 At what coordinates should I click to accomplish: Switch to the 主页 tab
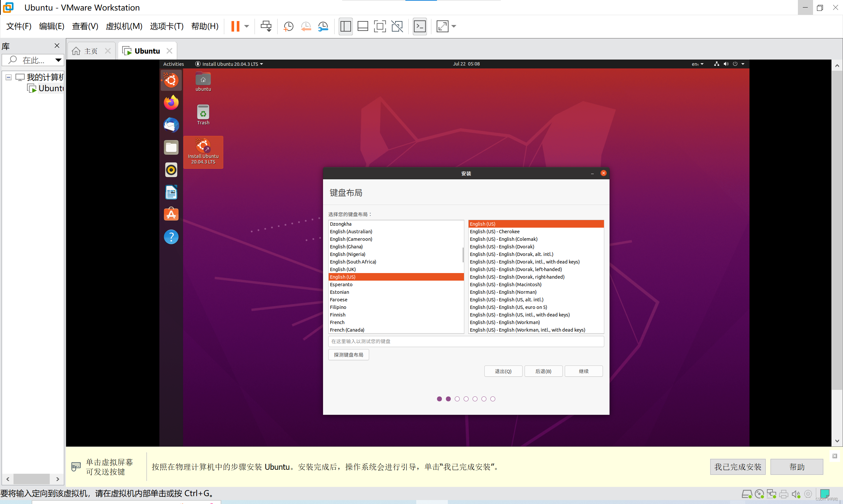[x=91, y=50]
